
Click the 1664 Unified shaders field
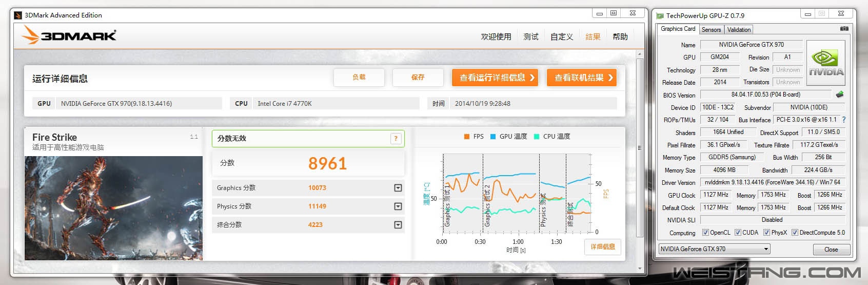728,132
